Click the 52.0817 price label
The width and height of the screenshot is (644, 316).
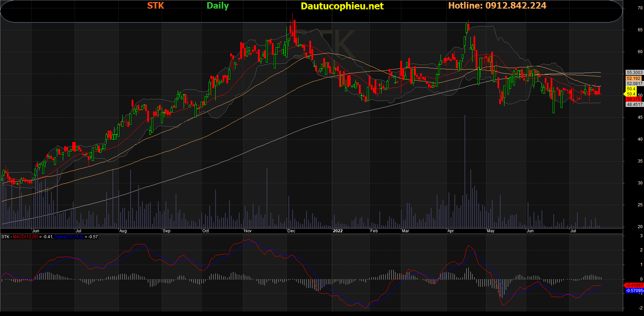[x=634, y=84]
